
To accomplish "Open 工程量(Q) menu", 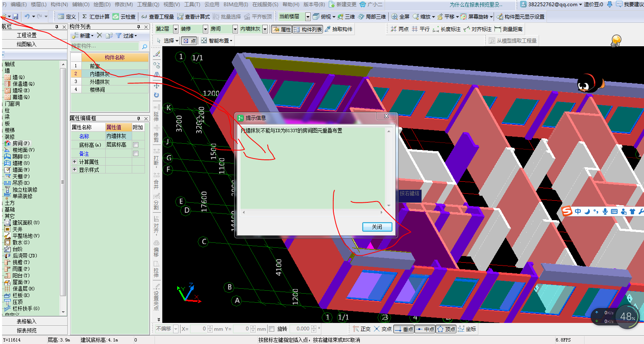I will click(x=148, y=4).
